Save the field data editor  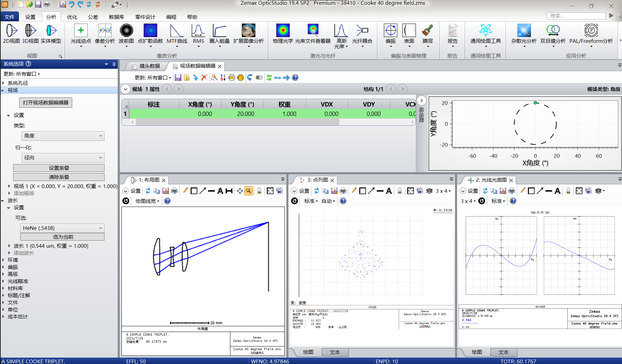[x=178, y=78]
